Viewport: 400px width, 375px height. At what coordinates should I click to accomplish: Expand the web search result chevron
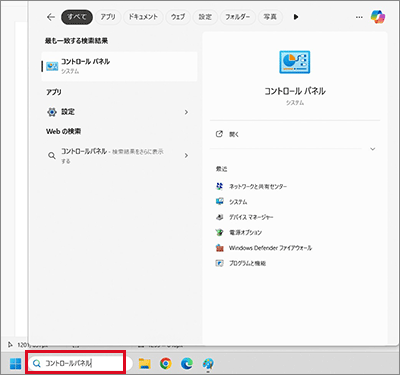click(186, 155)
